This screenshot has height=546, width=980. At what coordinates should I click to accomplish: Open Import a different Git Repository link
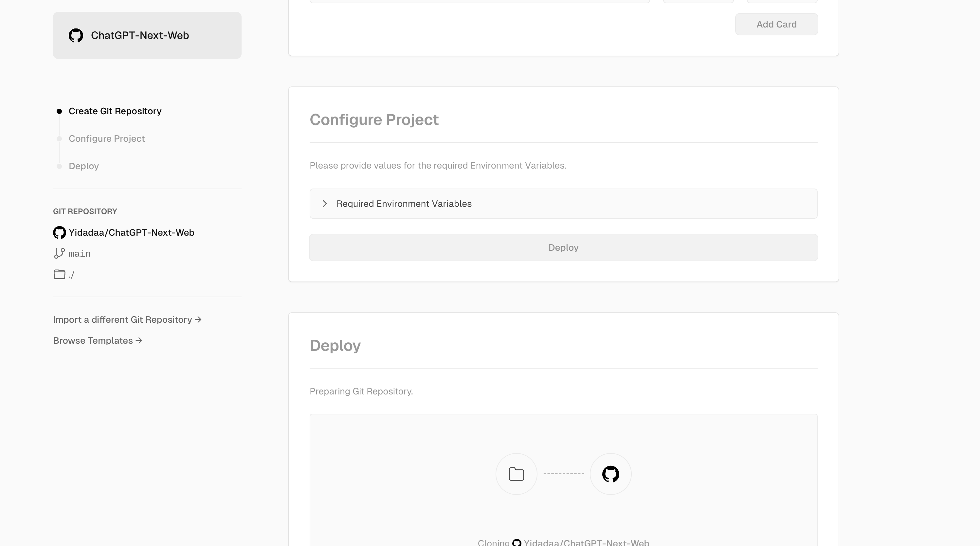click(127, 319)
